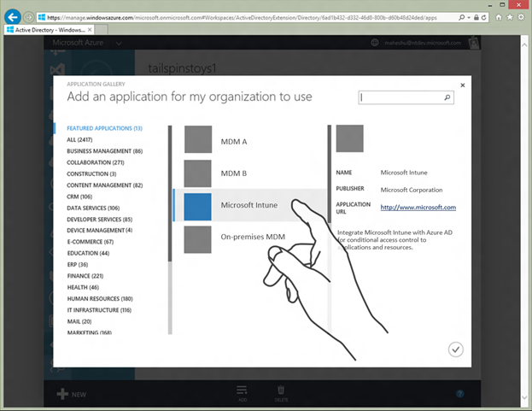Choose the CRM (106) category

(x=79, y=197)
